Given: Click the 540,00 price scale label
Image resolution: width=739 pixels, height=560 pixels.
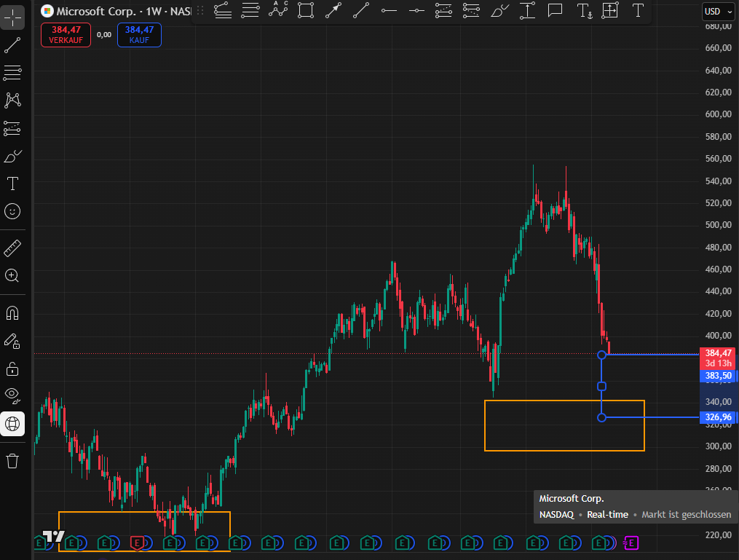Looking at the screenshot, I should (x=719, y=181).
